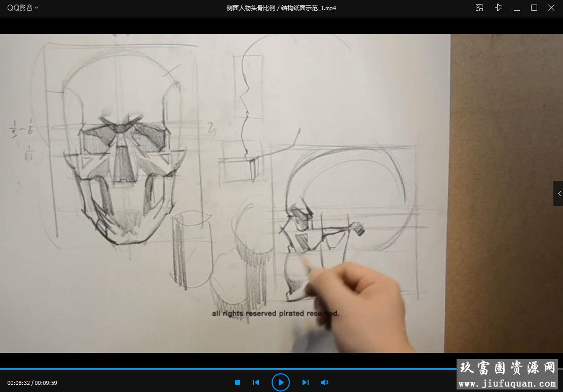Click the 'all rights reserved' subtitle text
Viewport: 563px width, 392px height.
275,313
